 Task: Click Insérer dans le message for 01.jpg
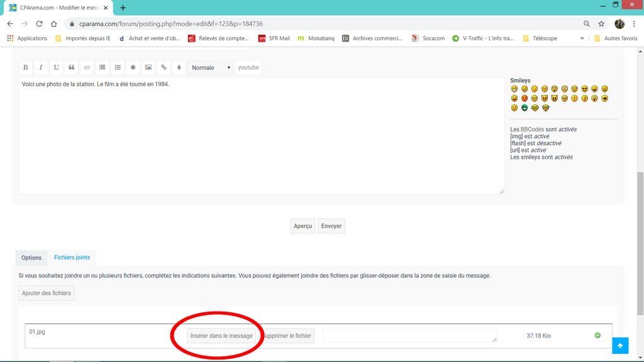221,336
